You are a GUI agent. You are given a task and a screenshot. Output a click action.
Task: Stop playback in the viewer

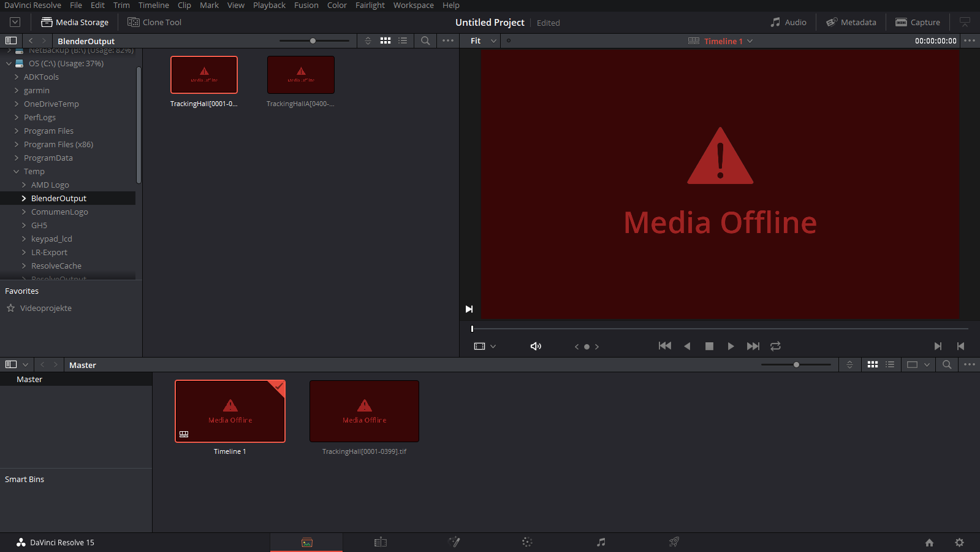tap(709, 347)
